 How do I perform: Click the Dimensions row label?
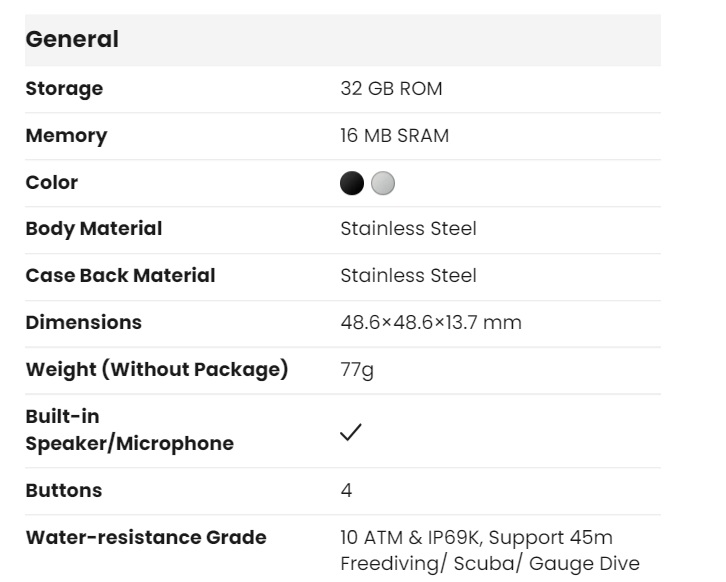[83, 323]
